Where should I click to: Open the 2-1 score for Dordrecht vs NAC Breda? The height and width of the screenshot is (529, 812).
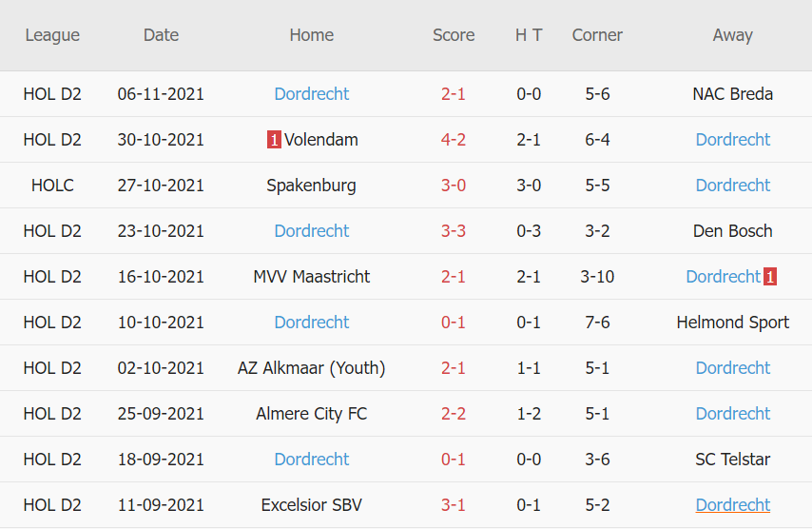(x=454, y=94)
